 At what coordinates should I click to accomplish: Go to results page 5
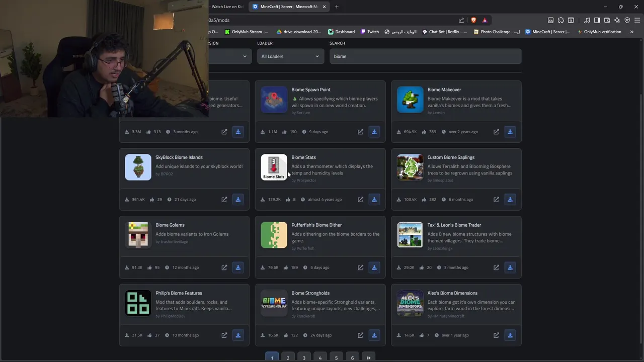coord(336,357)
